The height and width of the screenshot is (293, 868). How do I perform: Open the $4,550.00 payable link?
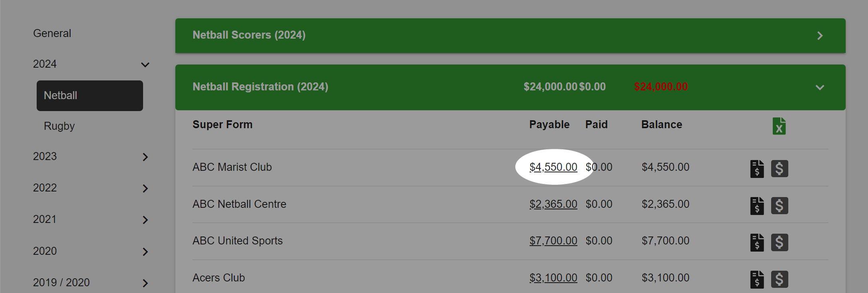click(553, 167)
